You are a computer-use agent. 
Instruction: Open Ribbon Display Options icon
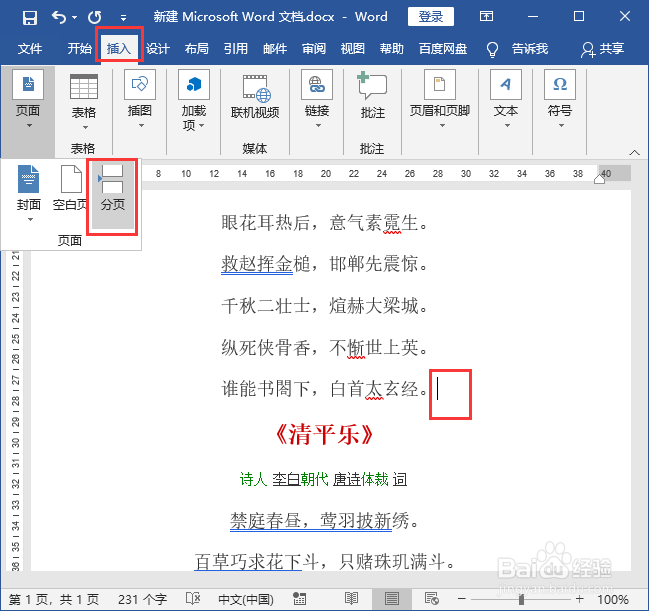[x=486, y=17]
